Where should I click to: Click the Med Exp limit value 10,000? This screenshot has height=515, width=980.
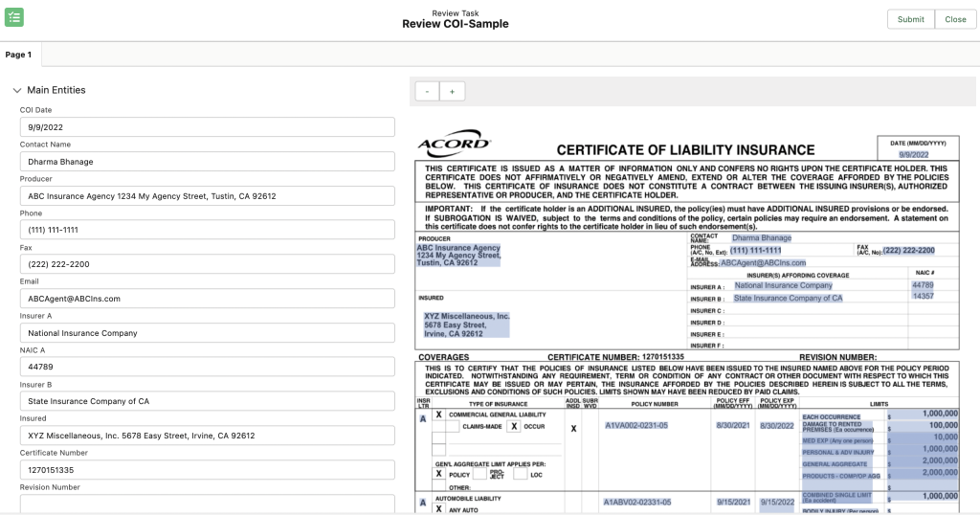pyautogui.click(x=945, y=437)
